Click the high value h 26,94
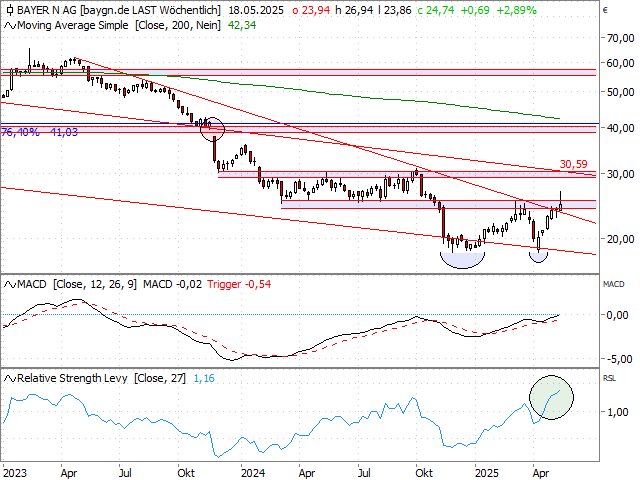The width and height of the screenshot is (640, 480). click(354, 10)
